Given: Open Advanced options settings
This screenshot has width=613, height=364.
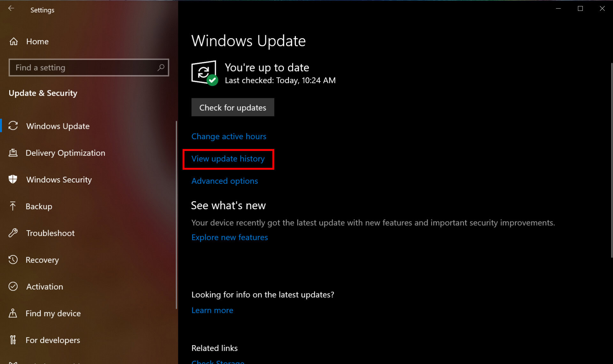Looking at the screenshot, I should coord(224,180).
